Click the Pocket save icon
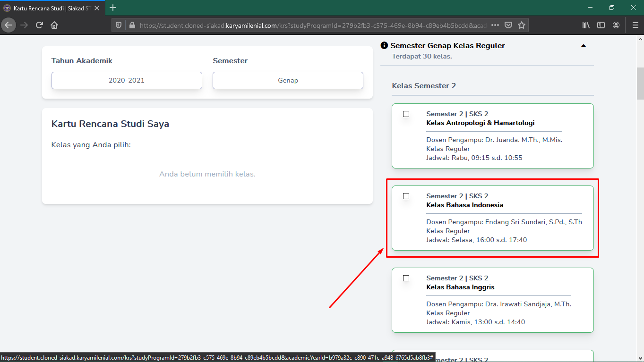The image size is (644, 362). (x=508, y=25)
